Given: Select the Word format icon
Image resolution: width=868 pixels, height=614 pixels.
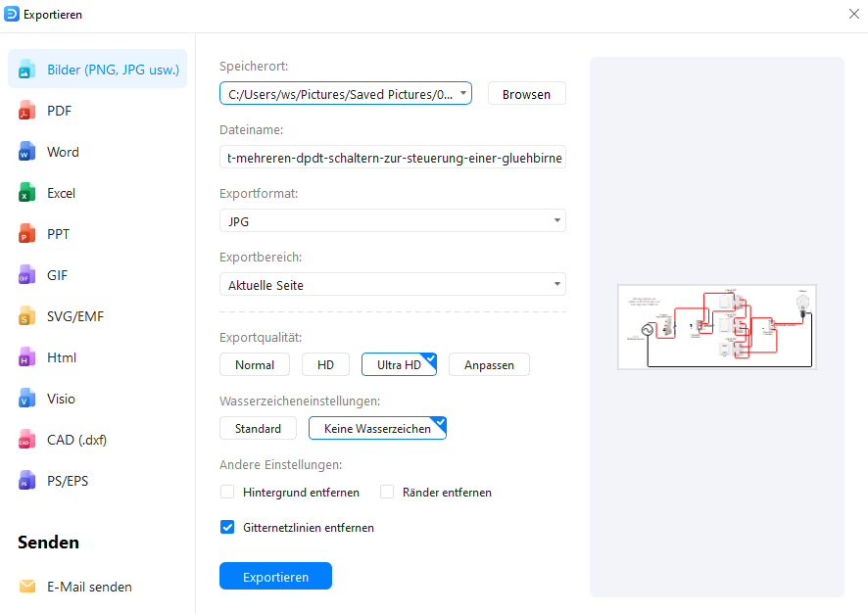Looking at the screenshot, I should pyautogui.click(x=27, y=153).
